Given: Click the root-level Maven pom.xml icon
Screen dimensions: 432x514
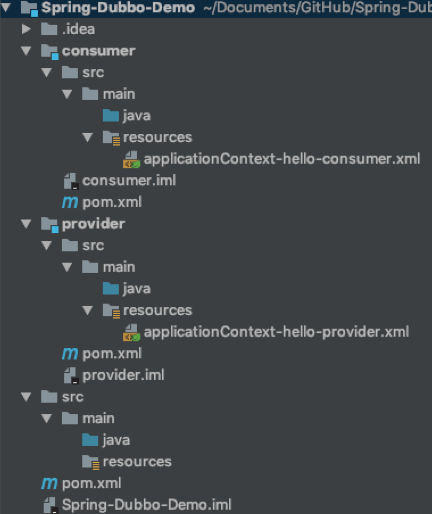Looking at the screenshot, I should coord(49,483).
